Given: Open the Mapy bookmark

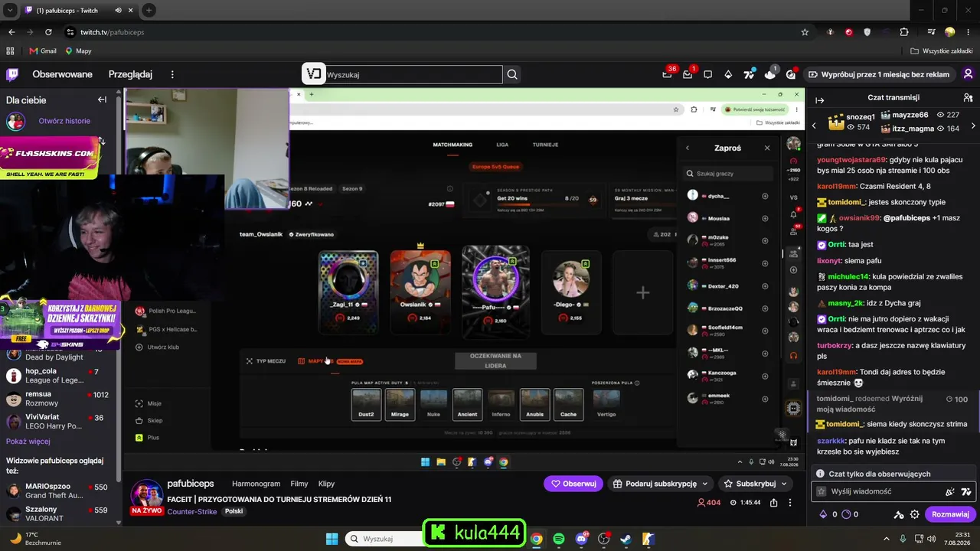Looking at the screenshot, I should 78,51.
